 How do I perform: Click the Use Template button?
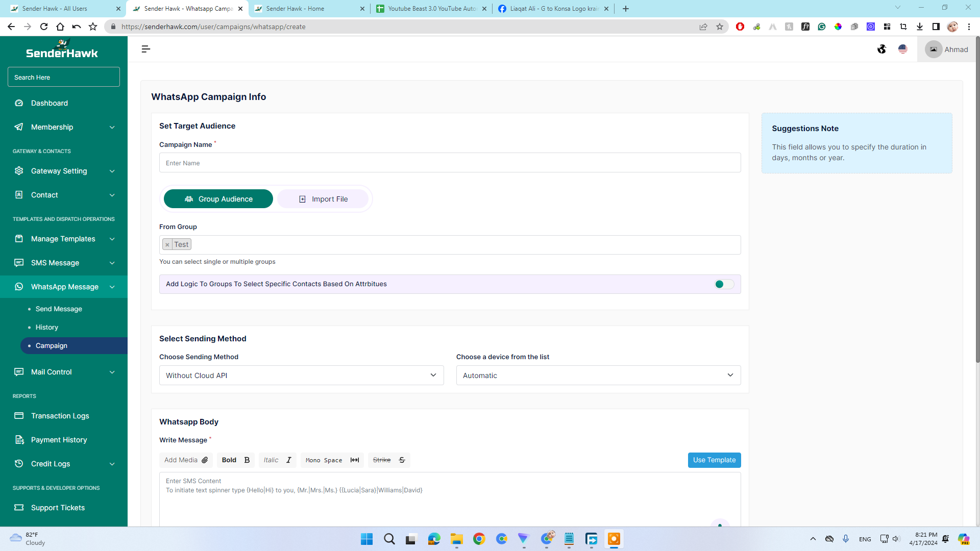[x=714, y=460]
